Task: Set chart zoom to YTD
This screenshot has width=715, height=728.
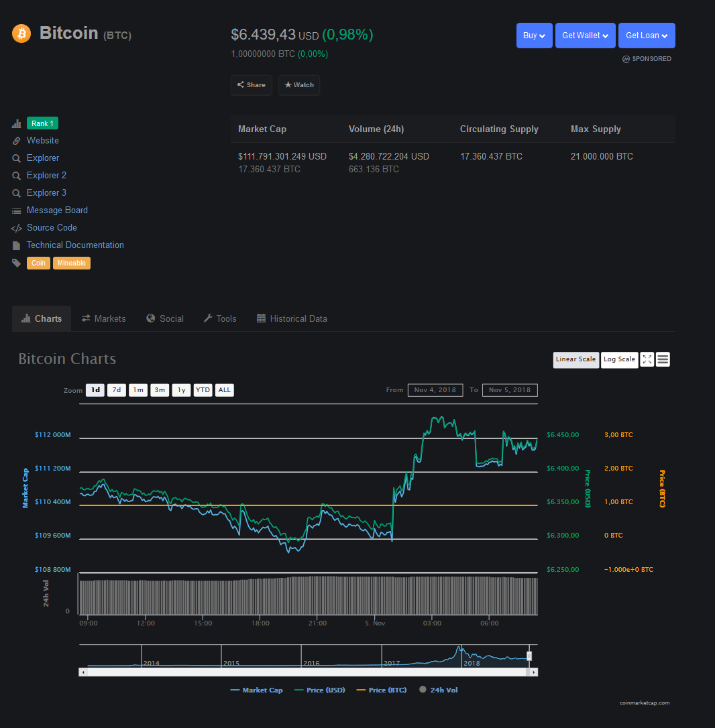Action: [x=203, y=390]
